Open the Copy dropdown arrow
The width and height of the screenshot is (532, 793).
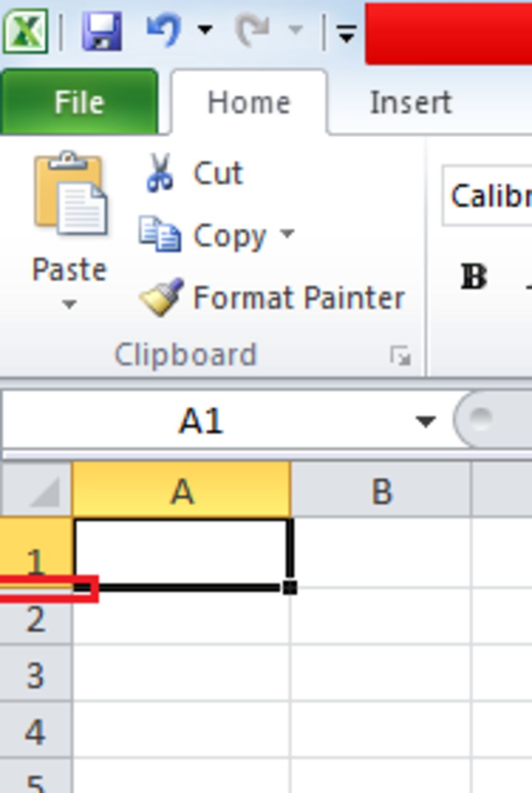(x=287, y=233)
